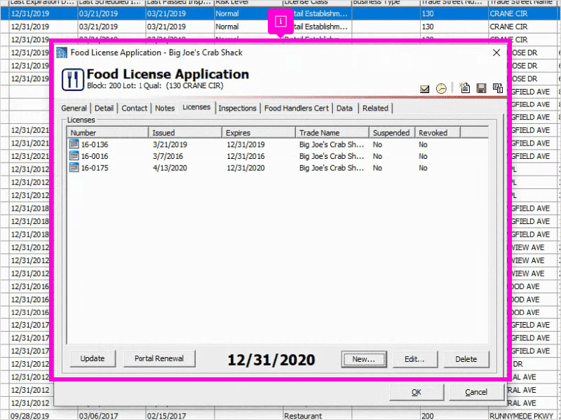Click the New... license button
Viewport: 561px width, 420px height.
point(364,359)
